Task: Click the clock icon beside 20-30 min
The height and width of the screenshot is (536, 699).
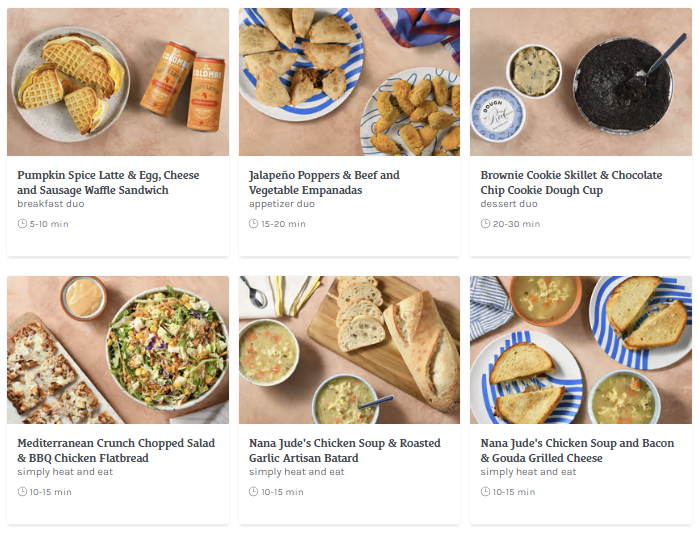Action: (485, 224)
